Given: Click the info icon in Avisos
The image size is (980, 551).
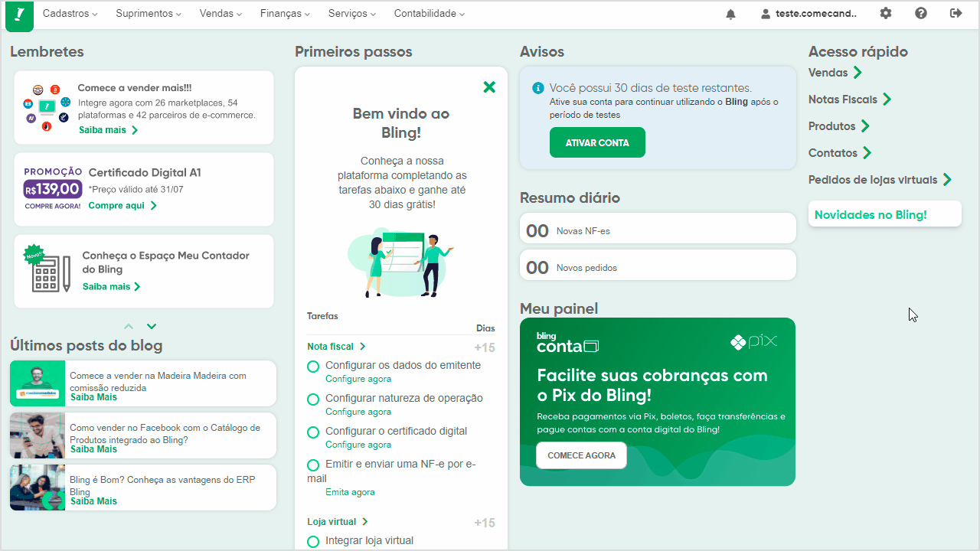Looking at the screenshot, I should 537,88.
